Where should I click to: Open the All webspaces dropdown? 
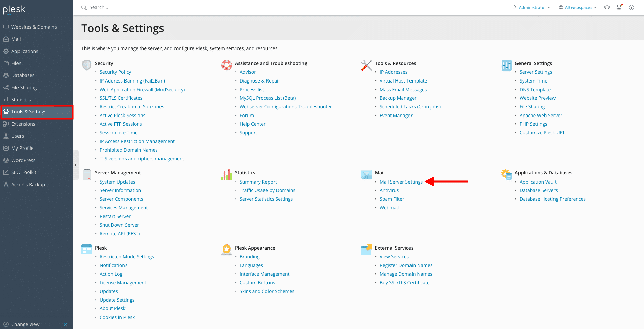pyautogui.click(x=577, y=7)
